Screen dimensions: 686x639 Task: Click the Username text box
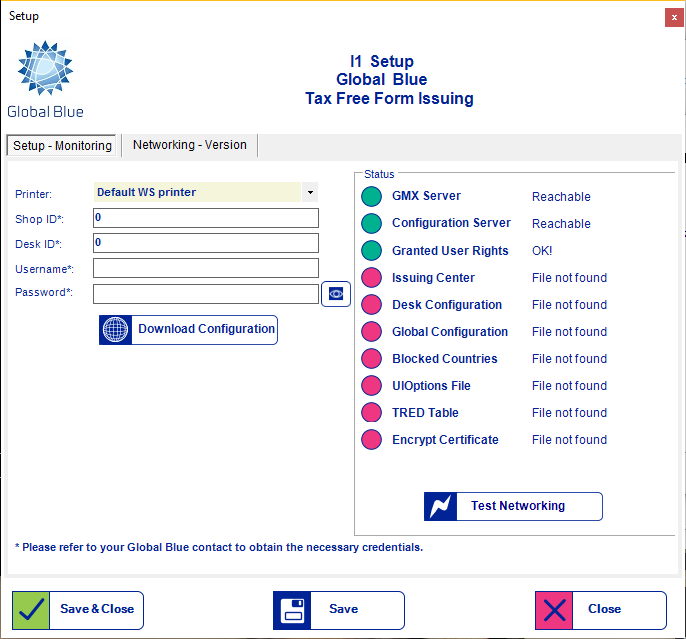(205, 268)
